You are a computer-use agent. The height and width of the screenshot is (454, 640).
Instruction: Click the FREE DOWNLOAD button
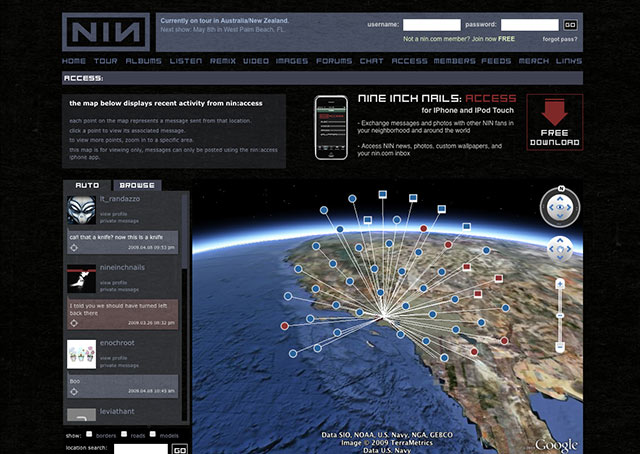555,122
